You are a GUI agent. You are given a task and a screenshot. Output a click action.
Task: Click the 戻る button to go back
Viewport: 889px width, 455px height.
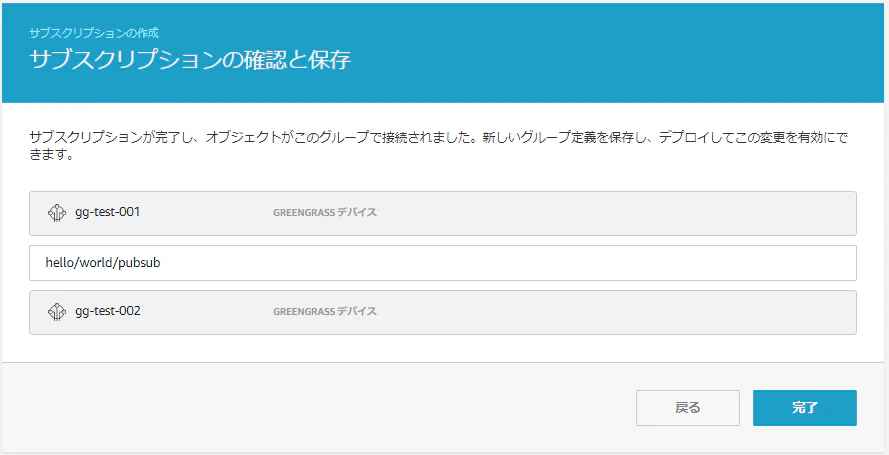click(x=688, y=407)
